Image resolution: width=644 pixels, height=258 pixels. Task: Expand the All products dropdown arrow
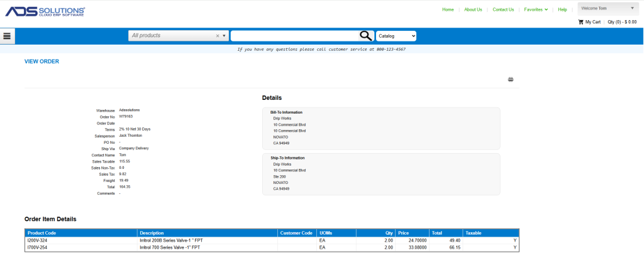coord(224,36)
